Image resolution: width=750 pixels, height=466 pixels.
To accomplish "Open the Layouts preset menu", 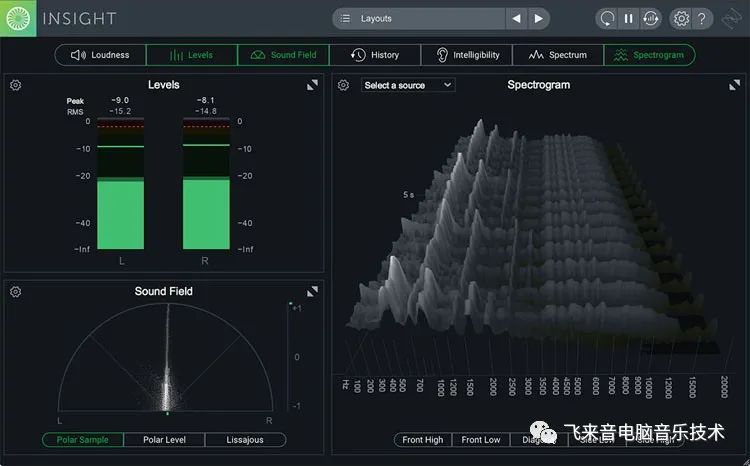I will coord(419,19).
